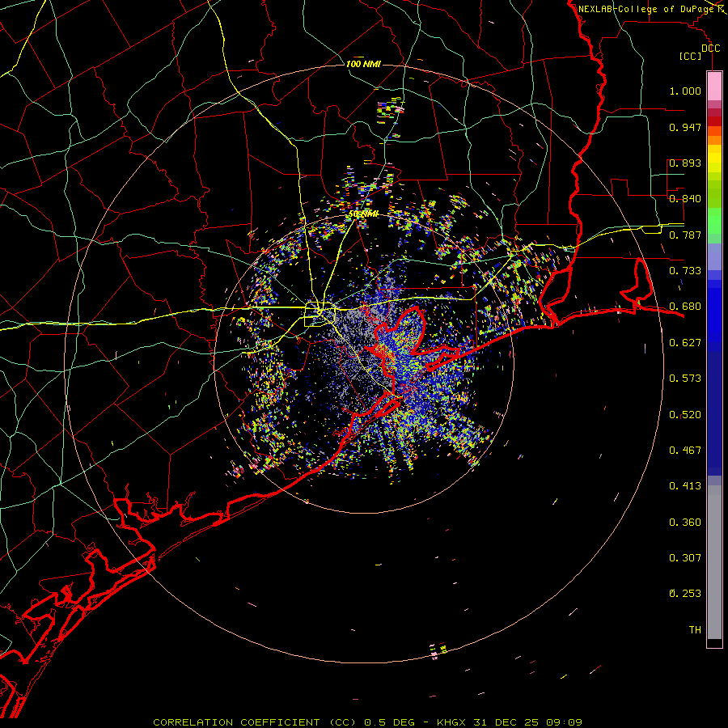Pick the dark navy segment of the color scale

tap(714, 413)
